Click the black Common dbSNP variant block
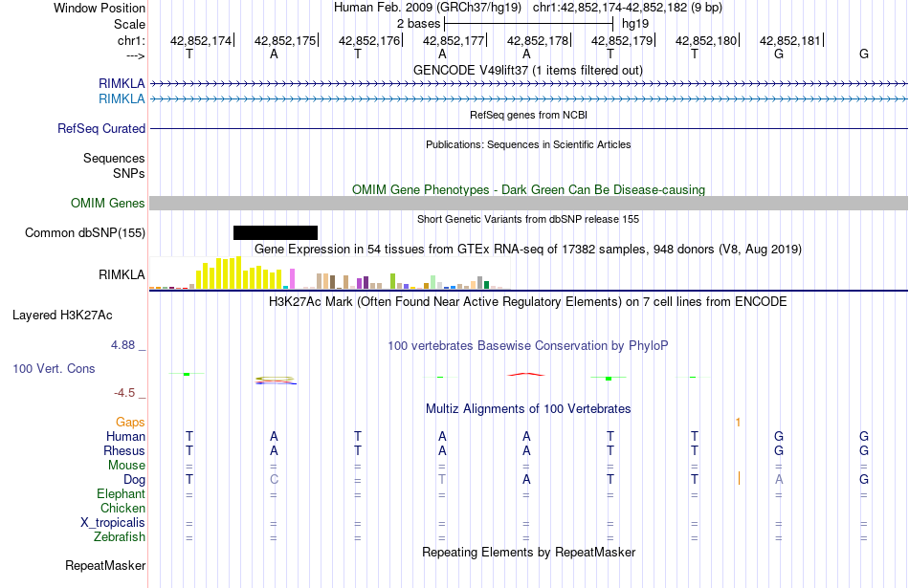 [x=276, y=233]
